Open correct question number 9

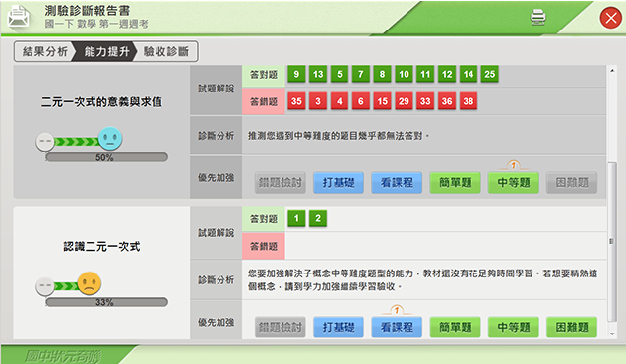pos(296,74)
